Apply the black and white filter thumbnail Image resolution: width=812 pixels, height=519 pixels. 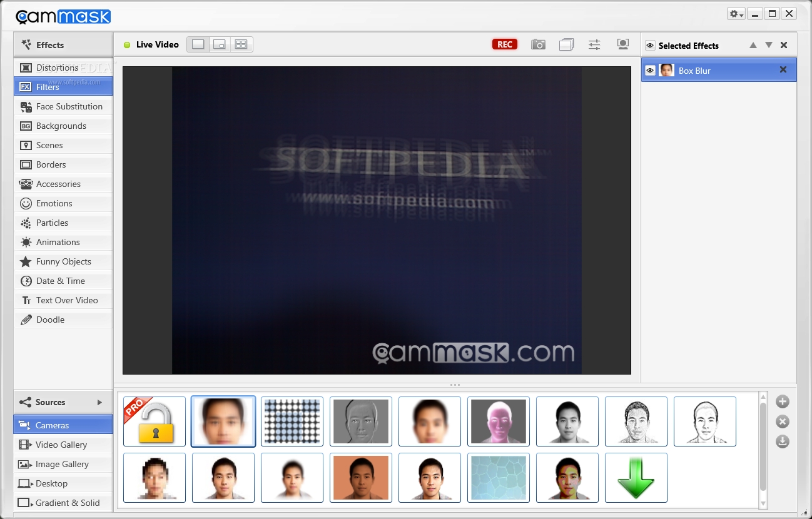point(567,421)
